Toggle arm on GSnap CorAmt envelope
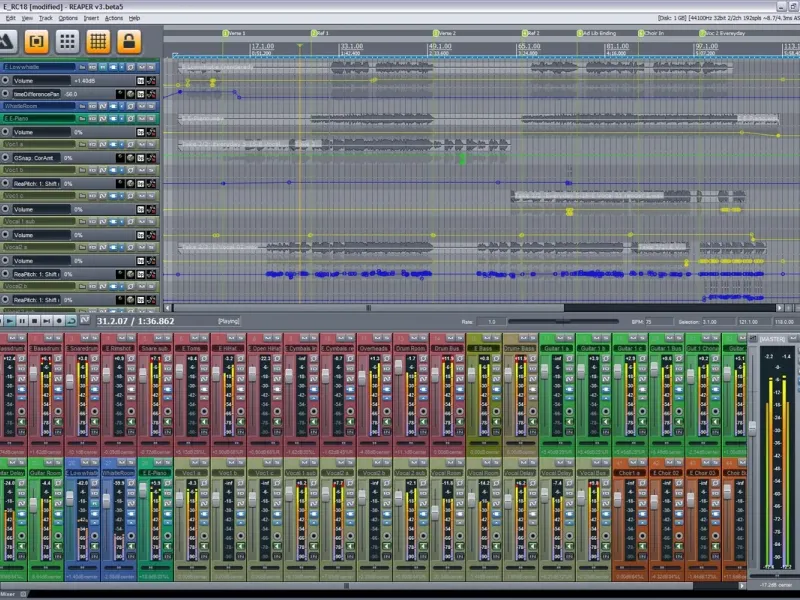Screen dimensions: 800x600 point(7,158)
